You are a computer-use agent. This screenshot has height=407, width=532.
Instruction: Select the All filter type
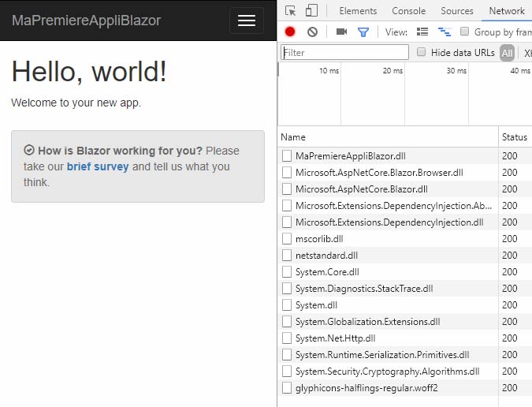507,53
